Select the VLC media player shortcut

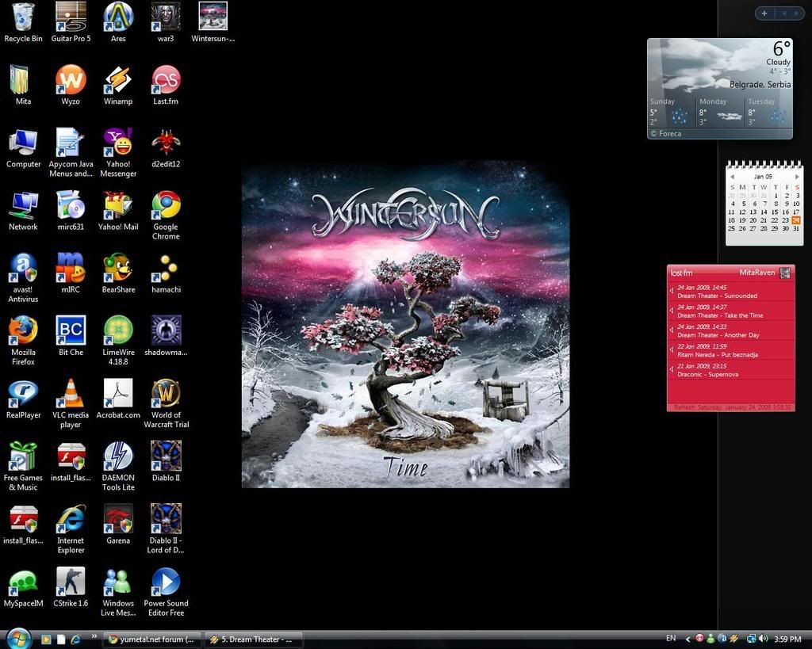(x=71, y=394)
